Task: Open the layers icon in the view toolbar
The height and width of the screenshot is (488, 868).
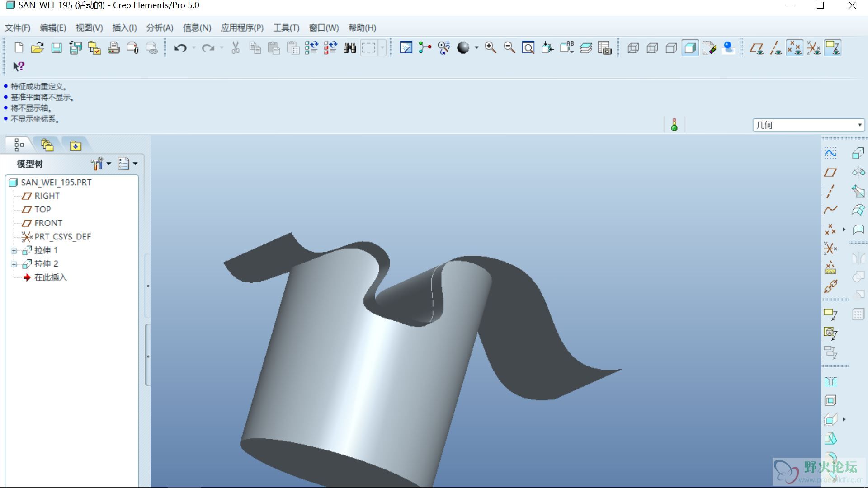Action: 585,48
